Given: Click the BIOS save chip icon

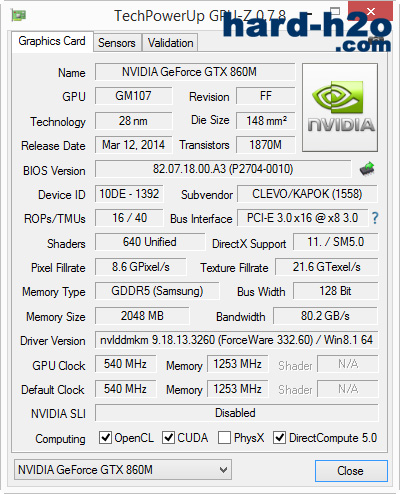Looking at the screenshot, I should coord(367,169).
